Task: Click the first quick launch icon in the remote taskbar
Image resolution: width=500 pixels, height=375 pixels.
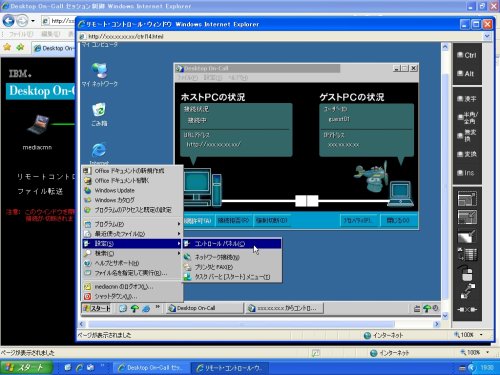Action: click(x=123, y=308)
